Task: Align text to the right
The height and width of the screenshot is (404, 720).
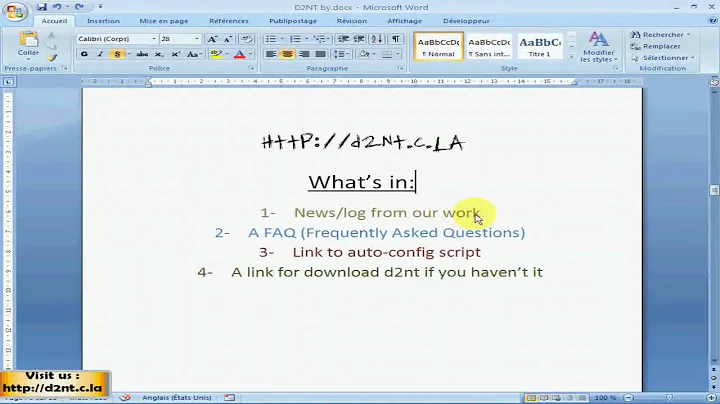Action: coord(304,54)
